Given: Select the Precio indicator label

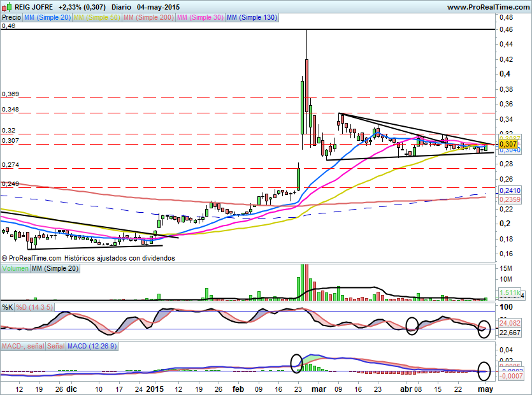Looking at the screenshot, I should (11, 18).
